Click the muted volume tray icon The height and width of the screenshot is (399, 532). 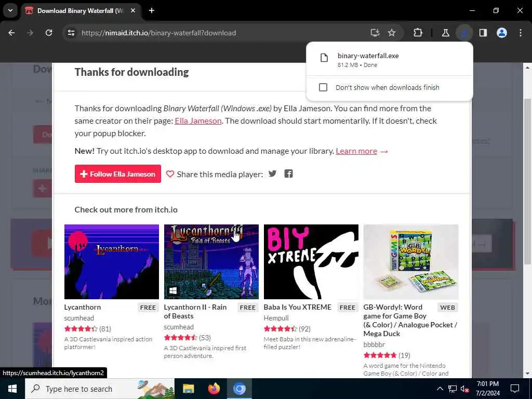click(x=465, y=389)
